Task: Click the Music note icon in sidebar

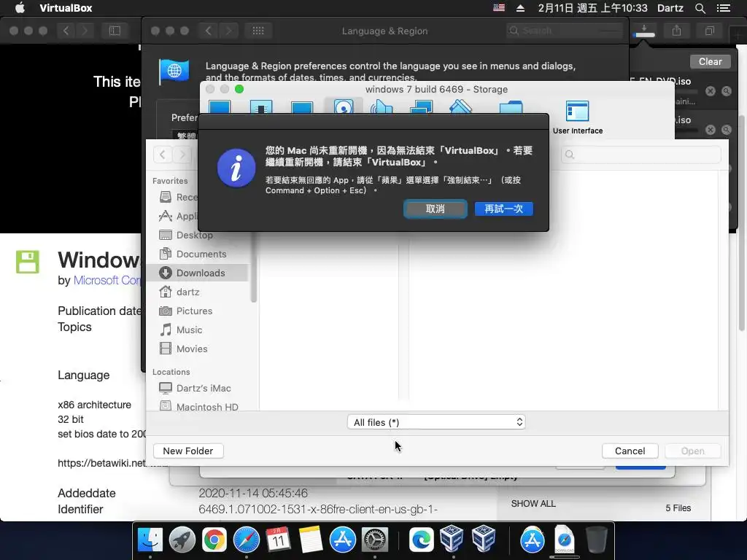Action: [x=166, y=330]
